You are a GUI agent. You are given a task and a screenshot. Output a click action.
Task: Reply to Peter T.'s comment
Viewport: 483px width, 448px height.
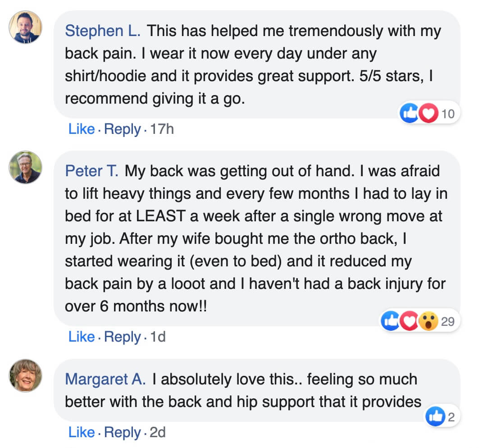(x=122, y=337)
